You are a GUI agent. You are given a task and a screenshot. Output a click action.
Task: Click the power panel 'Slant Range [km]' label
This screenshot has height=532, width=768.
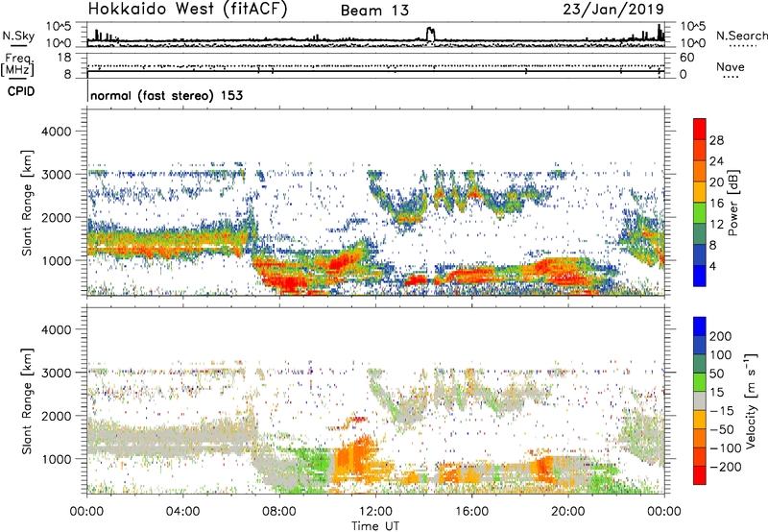(x=27, y=203)
